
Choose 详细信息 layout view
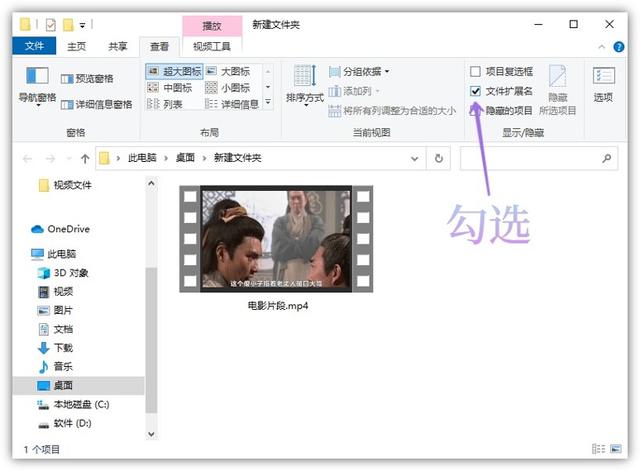pos(232,104)
